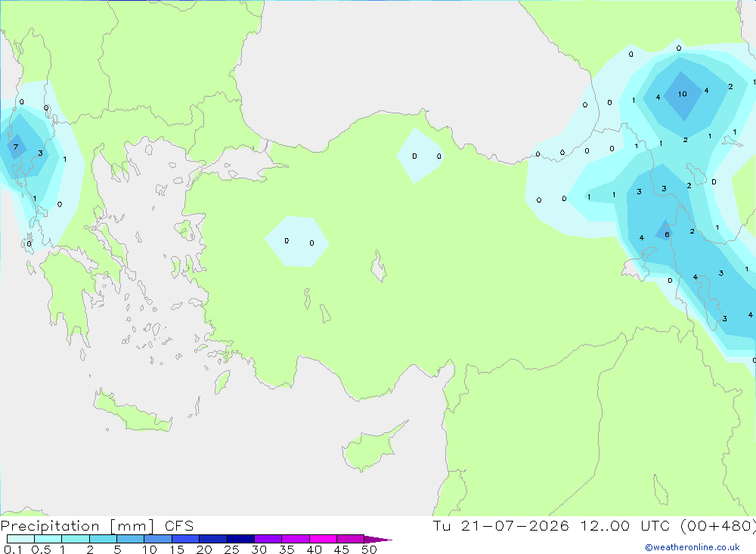The width and height of the screenshot is (756, 554).
Task: Open the weatheronline.co.uk copyright link
Action: [692, 547]
